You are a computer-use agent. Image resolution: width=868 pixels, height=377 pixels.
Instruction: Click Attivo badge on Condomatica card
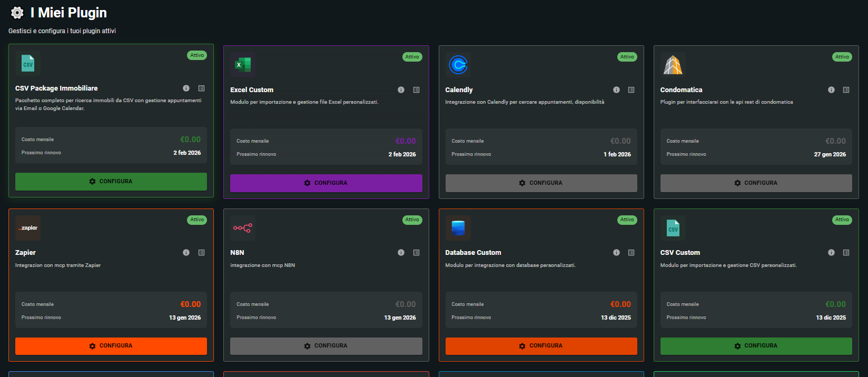(x=842, y=57)
